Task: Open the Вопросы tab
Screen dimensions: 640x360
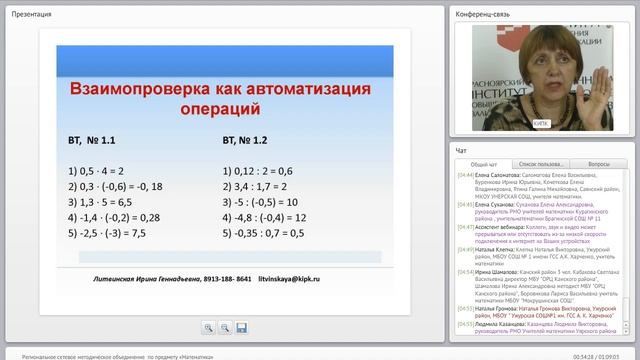Action: tap(598, 164)
